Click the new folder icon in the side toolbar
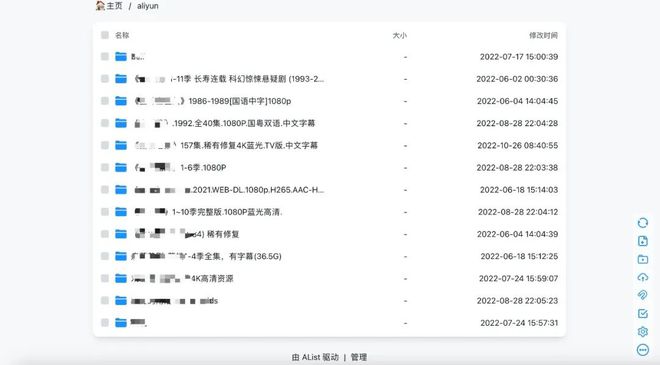Screen dimensions: 660x365 pyautogui.click(x=643, y=259)
